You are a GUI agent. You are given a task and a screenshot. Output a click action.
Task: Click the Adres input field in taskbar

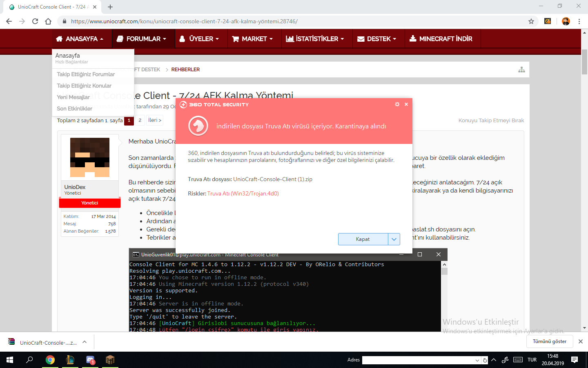pyautogui.click(x=418, y=360)
